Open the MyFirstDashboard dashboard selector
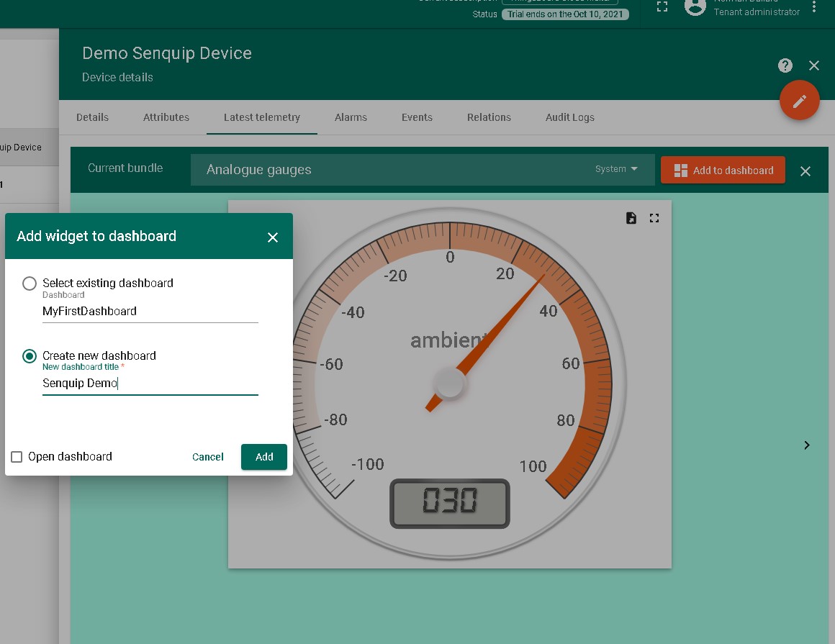 (x=150, y=312)
